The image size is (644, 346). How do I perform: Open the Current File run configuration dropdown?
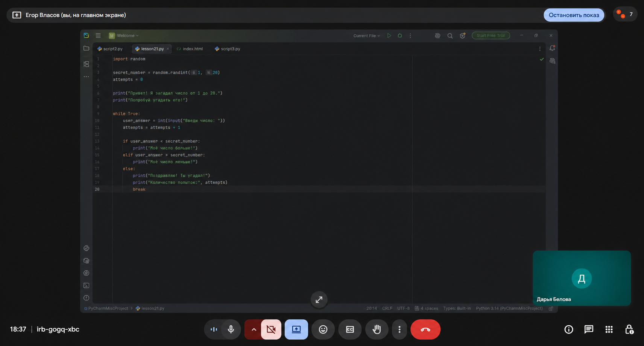(366, 36)
